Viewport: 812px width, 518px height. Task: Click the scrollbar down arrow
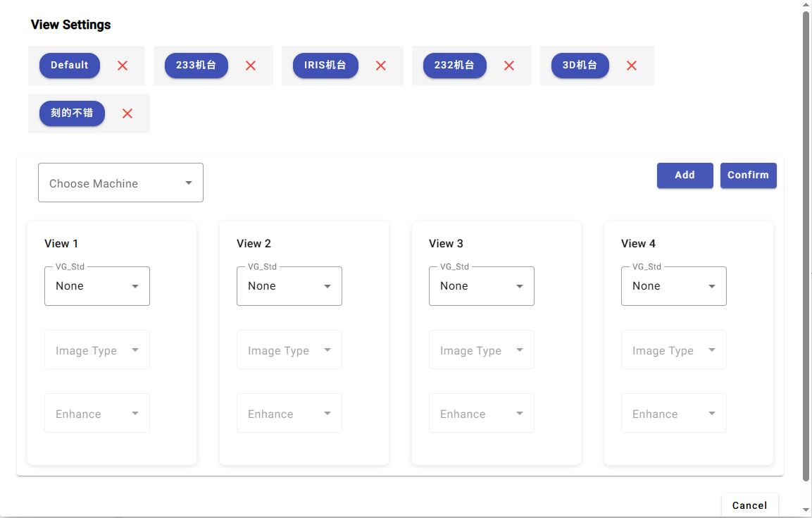point(806,510)
